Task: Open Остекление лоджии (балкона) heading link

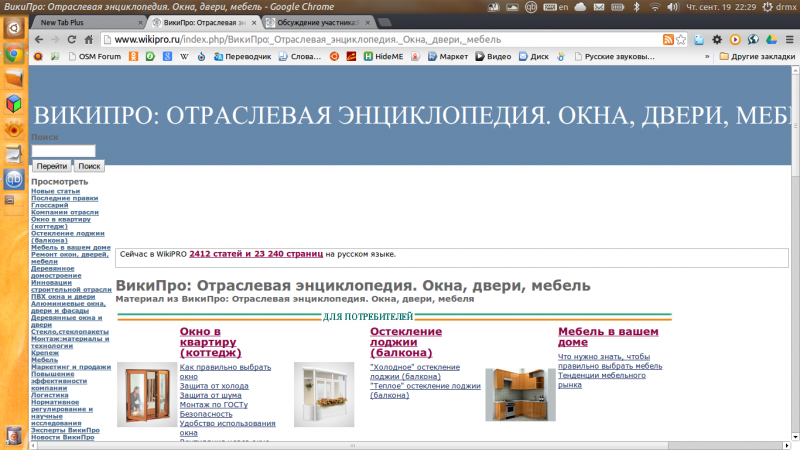Action: [x=406, y=342]
